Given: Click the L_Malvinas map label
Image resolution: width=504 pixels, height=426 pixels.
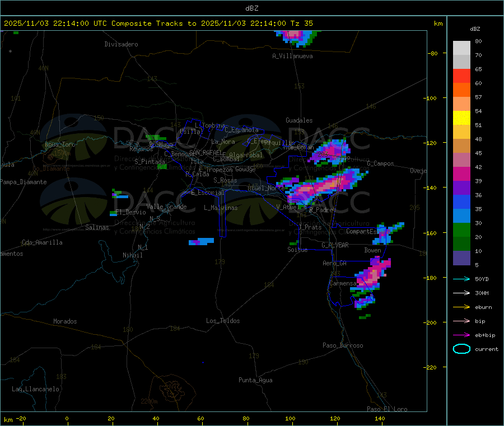Looking at the screenshot, I should 221,208.
